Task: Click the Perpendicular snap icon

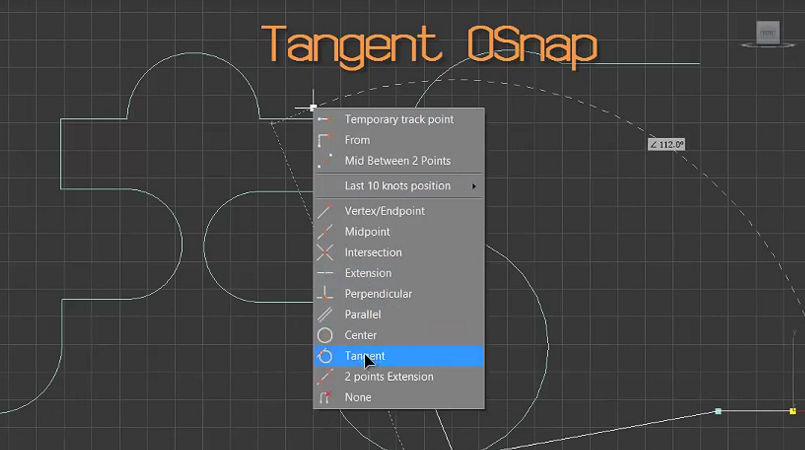Action: [324, 294]
